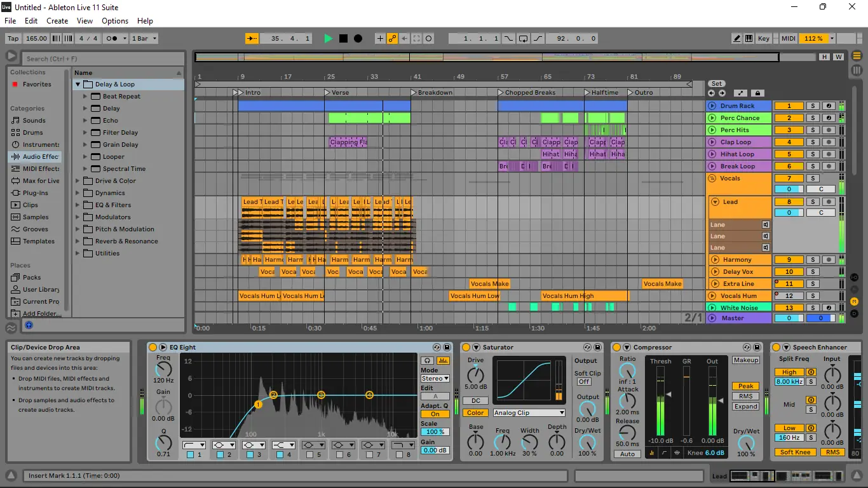The height and width of the screenshot is (488, 868).
Task: Click the Breakdown locator marker
Action: pos(414,93)
